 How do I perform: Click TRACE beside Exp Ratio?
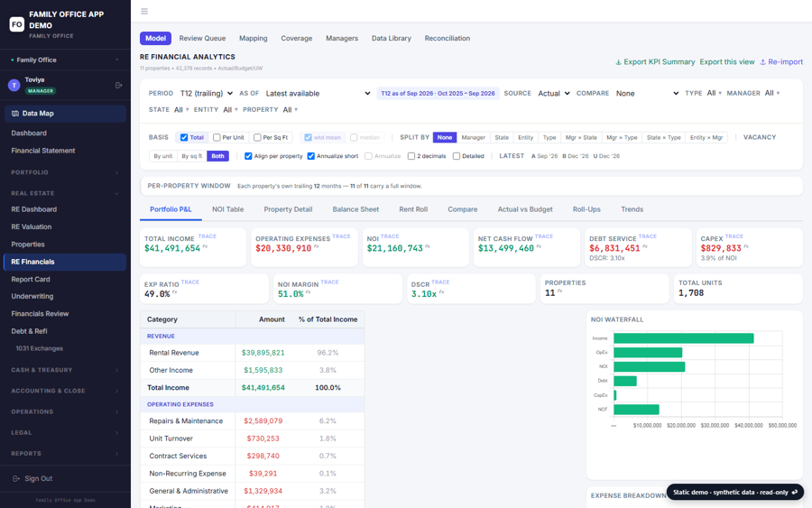click(x=190, y=282)
